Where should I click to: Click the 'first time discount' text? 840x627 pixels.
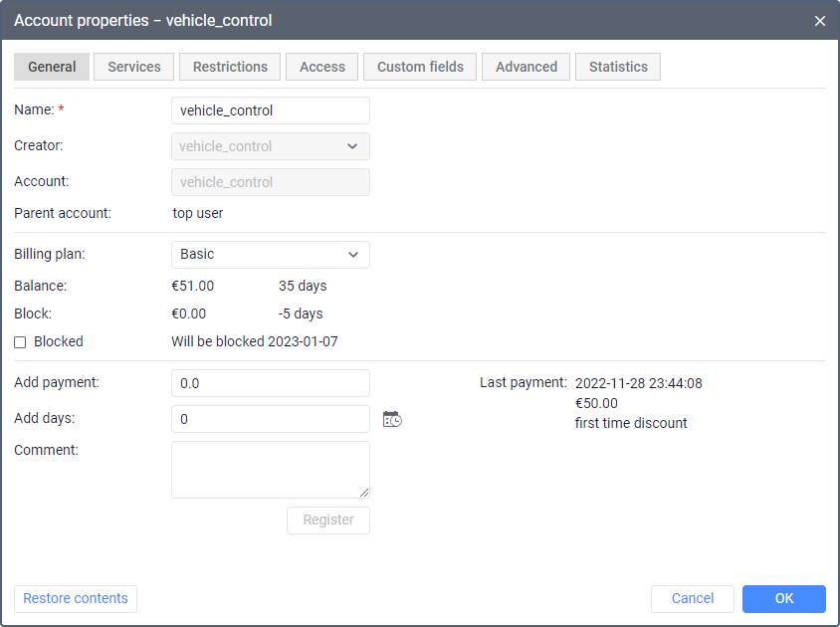(x=631, y=423)
